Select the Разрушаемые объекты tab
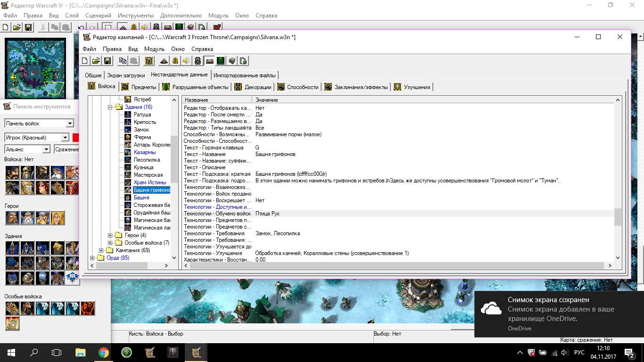The height and width of the screenshot is (362, 644). [x=196, y=87]
